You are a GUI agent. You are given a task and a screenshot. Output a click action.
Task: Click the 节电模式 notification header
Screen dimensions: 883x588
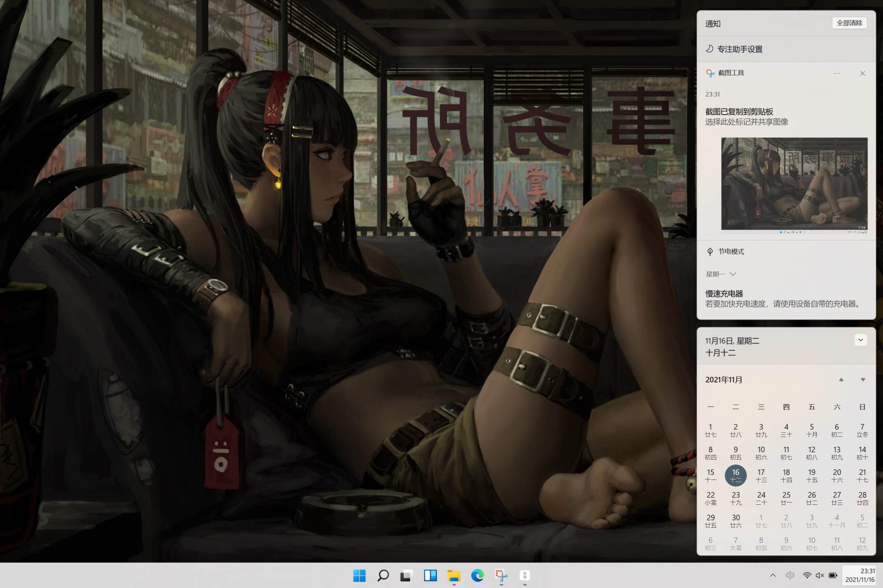pos(725,251)
